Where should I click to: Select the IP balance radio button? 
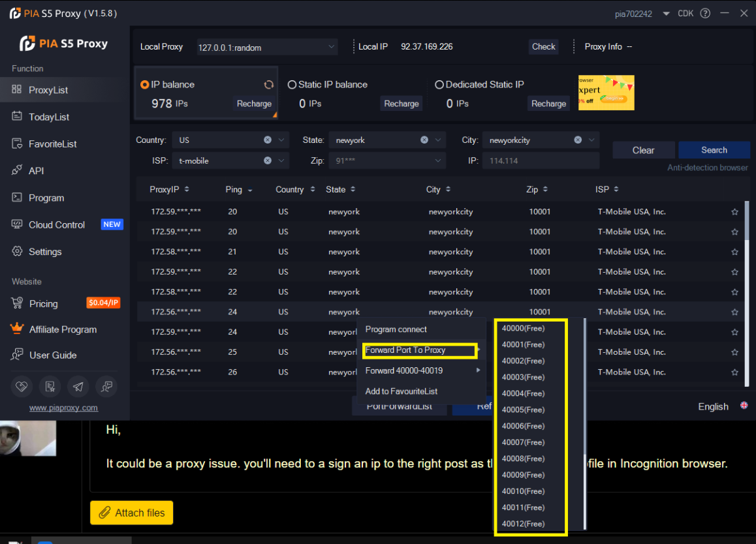145,85
